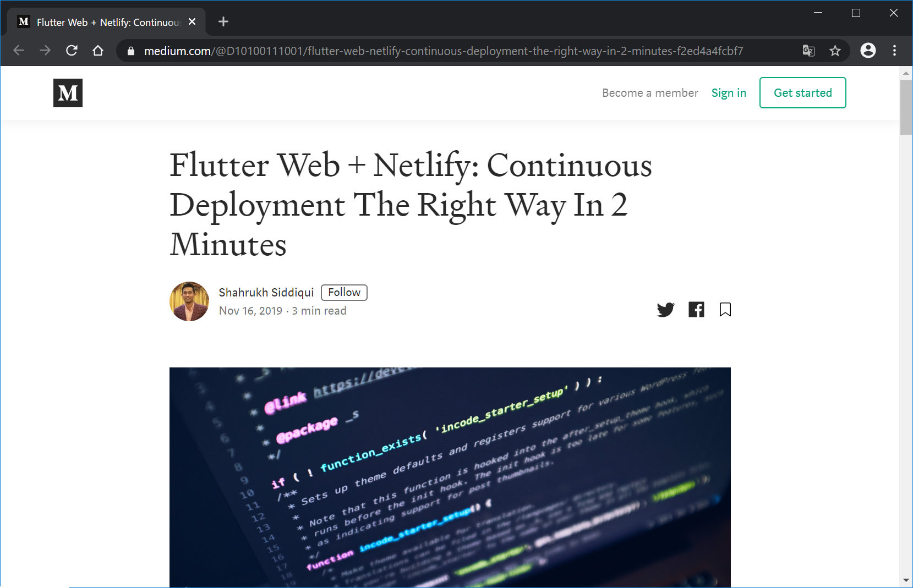Open Google Translate icon in address bar
The image size is (913, 588).
coord(808,51)
